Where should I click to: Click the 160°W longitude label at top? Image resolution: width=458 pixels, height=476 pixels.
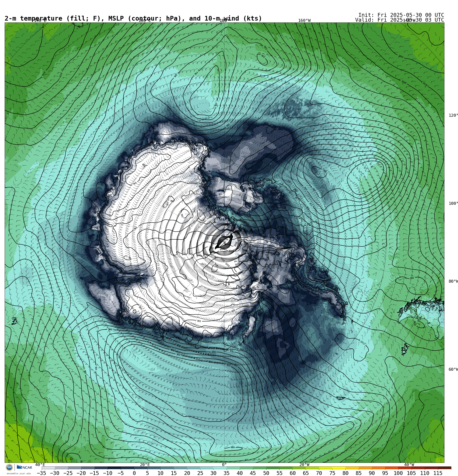click(304, 21)
